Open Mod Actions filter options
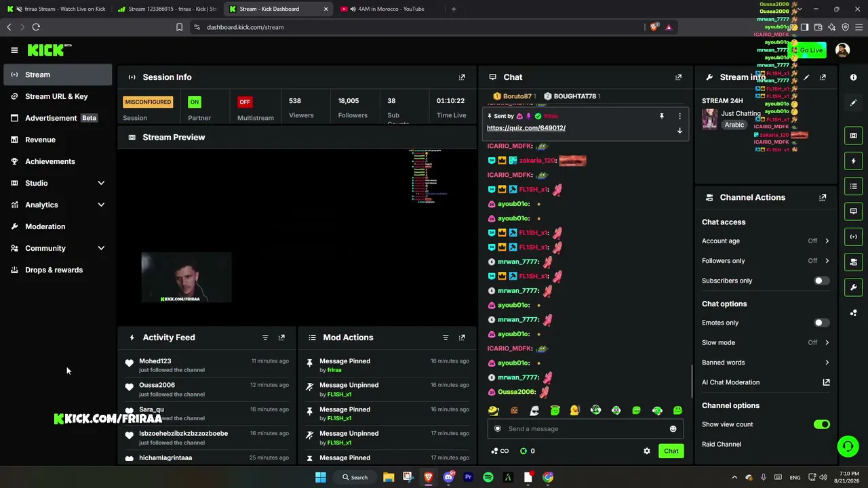 pyautogui.click(x=446, y=338)
